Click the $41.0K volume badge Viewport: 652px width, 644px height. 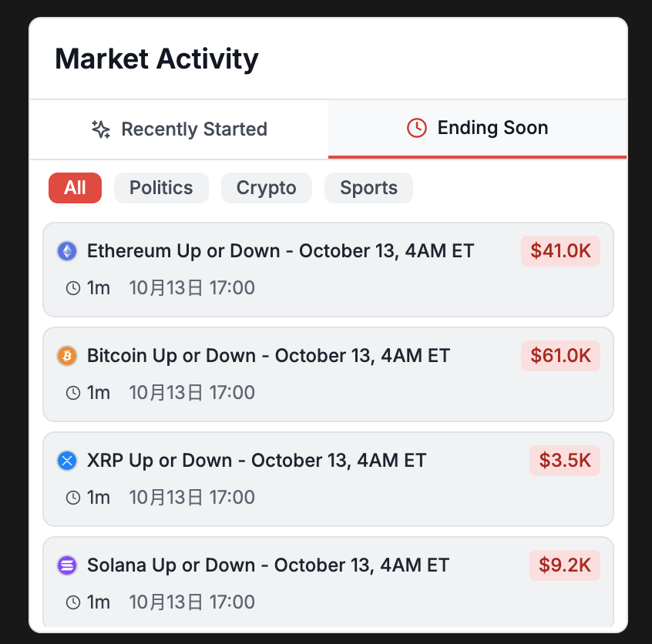(560, 250)
